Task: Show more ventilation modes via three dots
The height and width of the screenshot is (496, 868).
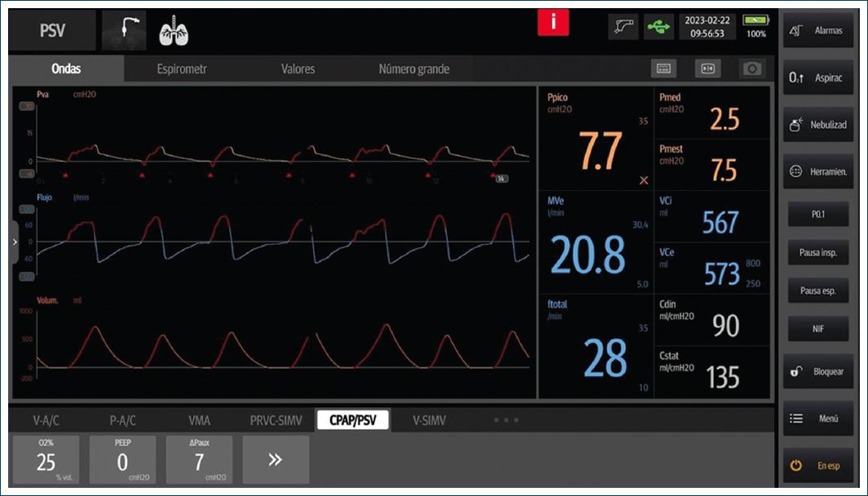Action: (505, 420)
